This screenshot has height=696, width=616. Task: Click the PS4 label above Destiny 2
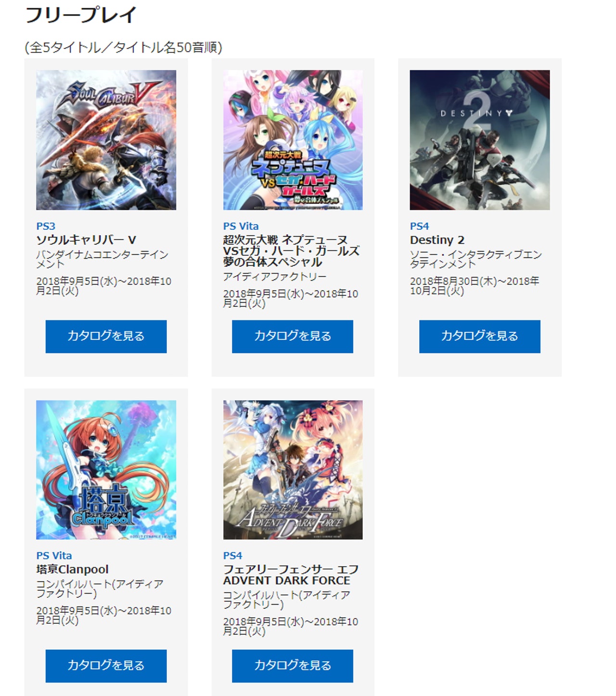coord(419,226)
